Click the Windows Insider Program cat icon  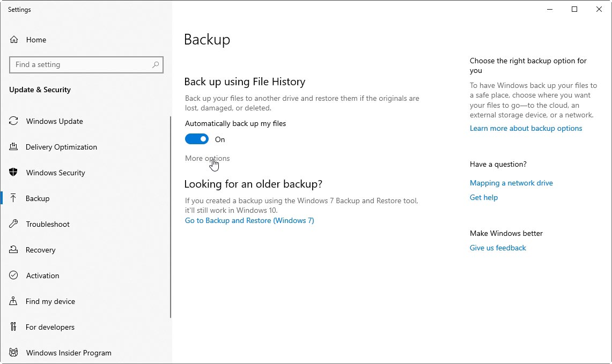point(13,353)
